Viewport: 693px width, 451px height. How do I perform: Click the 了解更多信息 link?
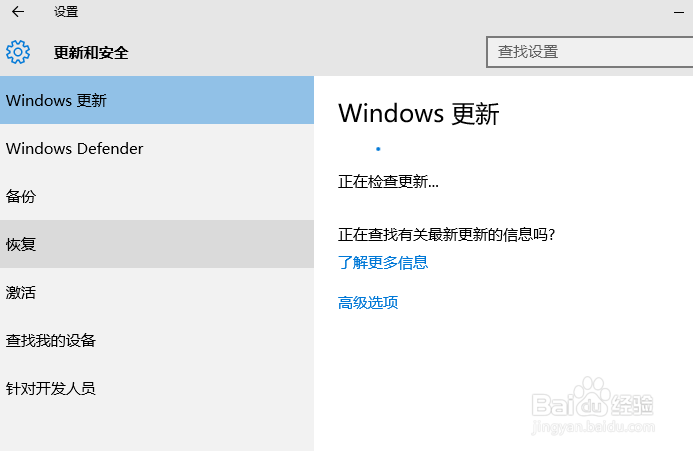coord(383,263)
